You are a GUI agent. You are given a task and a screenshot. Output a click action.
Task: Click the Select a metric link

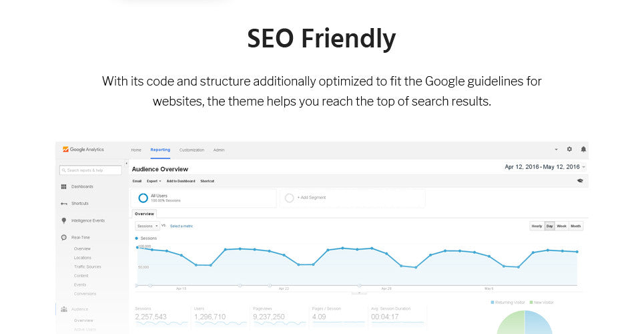click(x=182, y=226)
